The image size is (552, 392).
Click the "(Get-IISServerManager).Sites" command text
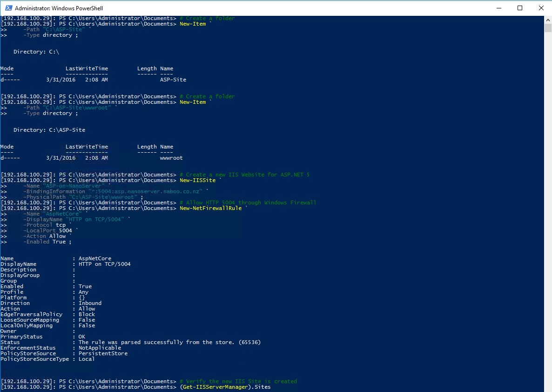(225, 387)
